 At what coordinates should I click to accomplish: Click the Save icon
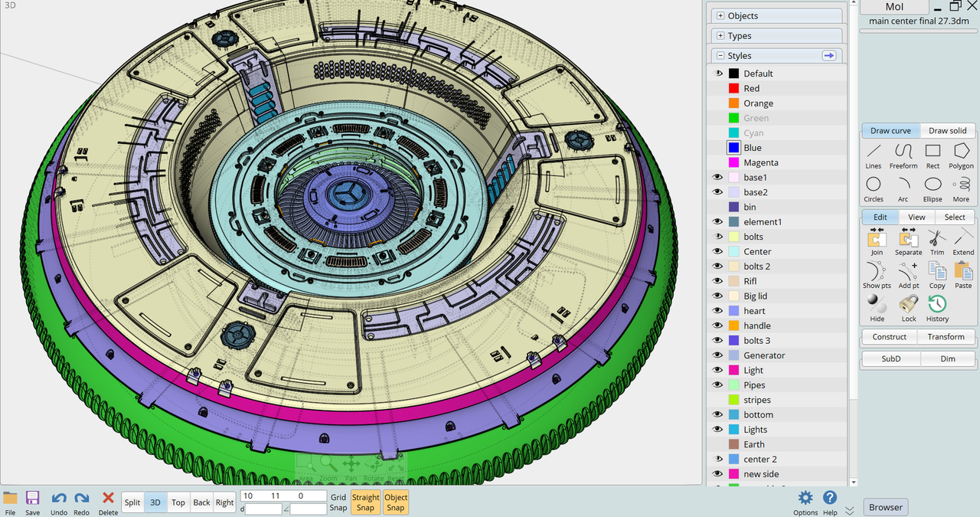point(32,502)
